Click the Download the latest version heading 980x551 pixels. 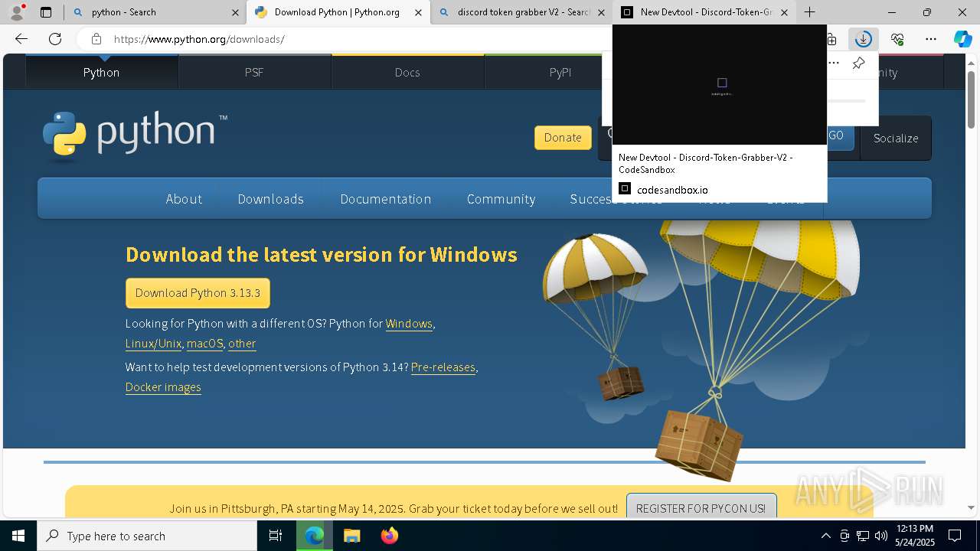click(x=322, y=255)
